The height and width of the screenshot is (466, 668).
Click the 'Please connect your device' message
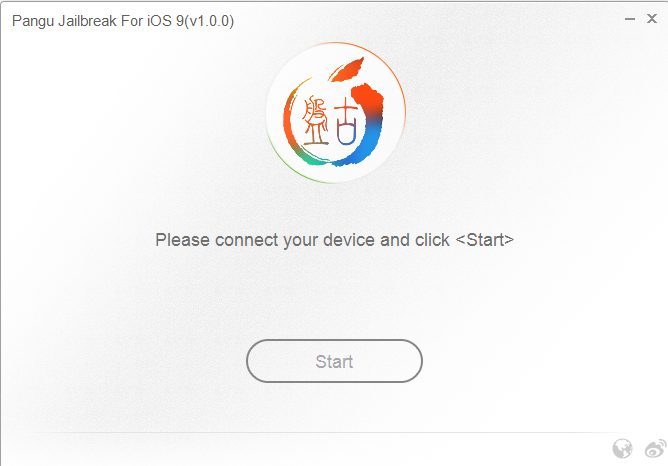(x=334, y=240)
